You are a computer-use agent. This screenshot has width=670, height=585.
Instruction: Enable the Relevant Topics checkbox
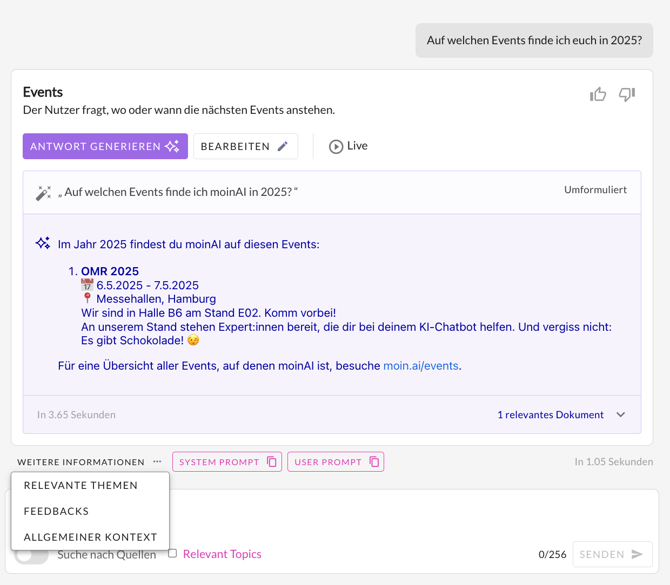(x=172, y=553)
